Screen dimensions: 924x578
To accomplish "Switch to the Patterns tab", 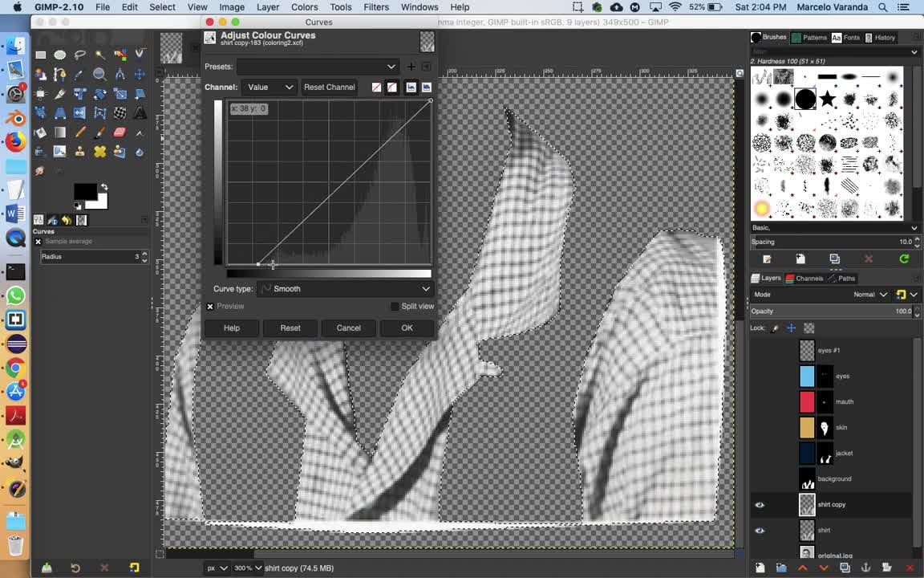I will tap(809, 37).
